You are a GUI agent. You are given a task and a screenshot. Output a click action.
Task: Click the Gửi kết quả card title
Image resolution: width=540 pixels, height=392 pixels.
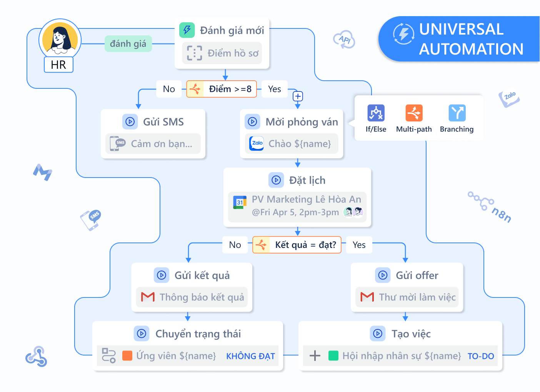point(202,276)
